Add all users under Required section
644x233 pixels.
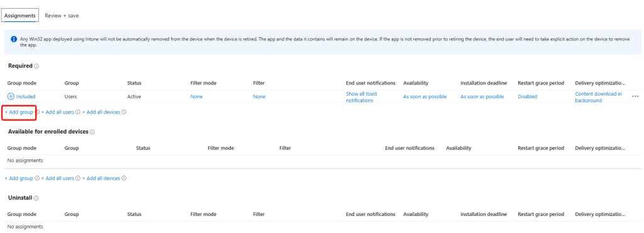57,111
